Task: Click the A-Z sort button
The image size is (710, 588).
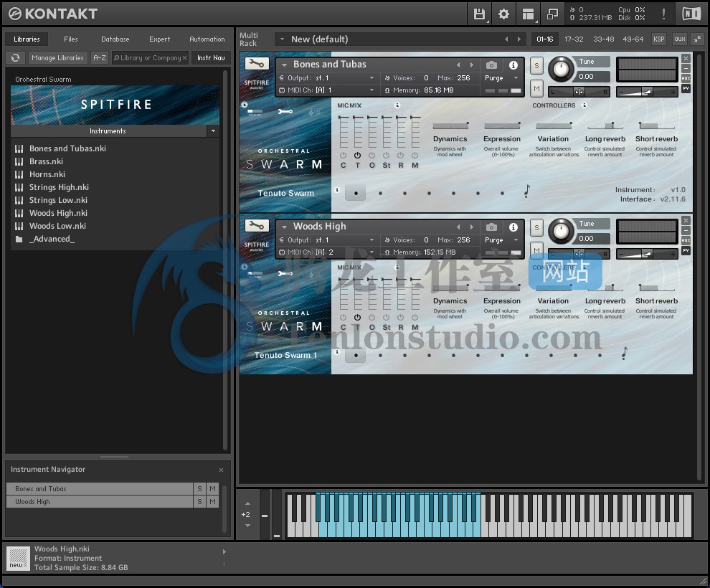Action: (x=100, y=58)
